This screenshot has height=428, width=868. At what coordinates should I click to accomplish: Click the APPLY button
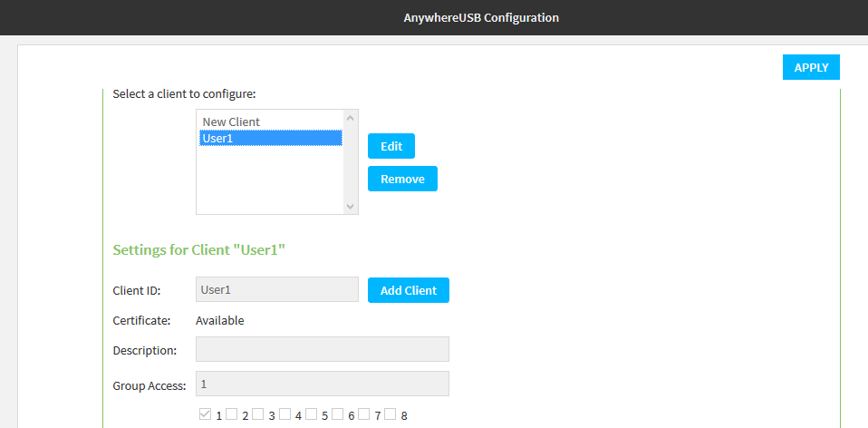(811, 67)
